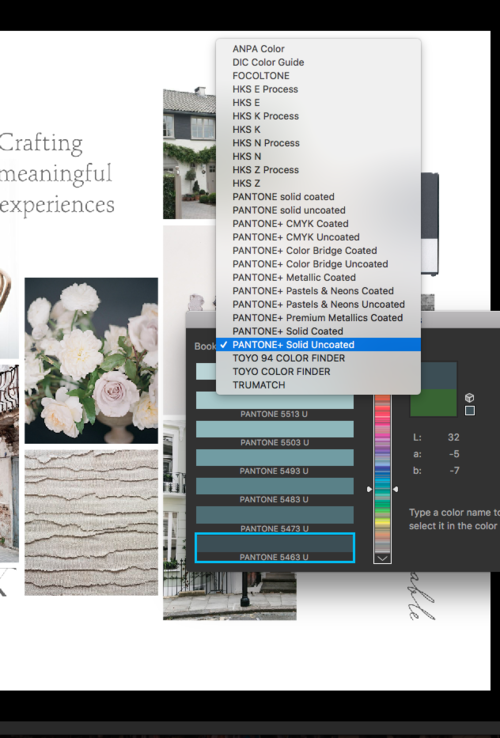Screen dimensions: 500x738
Task: Click the a value -5
Action: [x=454, y=454]
